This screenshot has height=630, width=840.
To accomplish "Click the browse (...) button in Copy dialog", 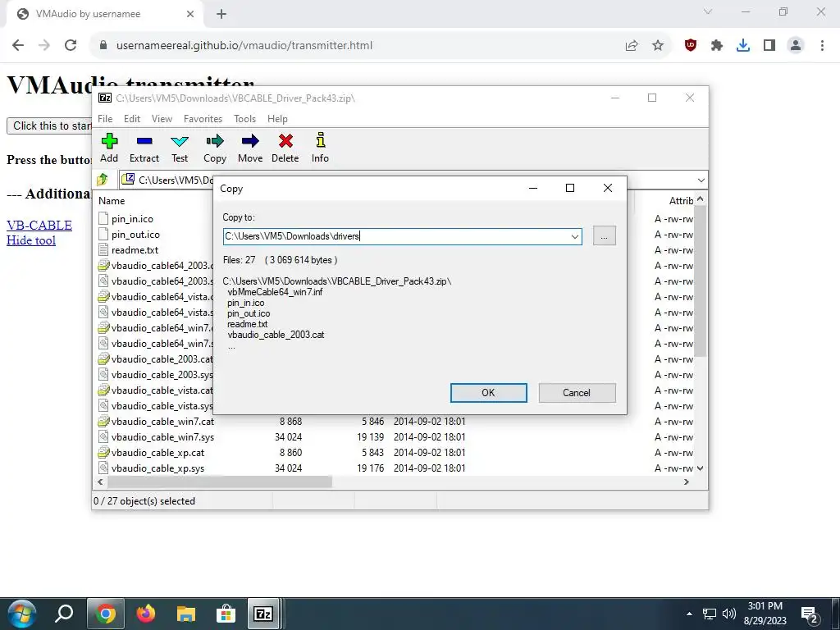I will click(605, 236).
